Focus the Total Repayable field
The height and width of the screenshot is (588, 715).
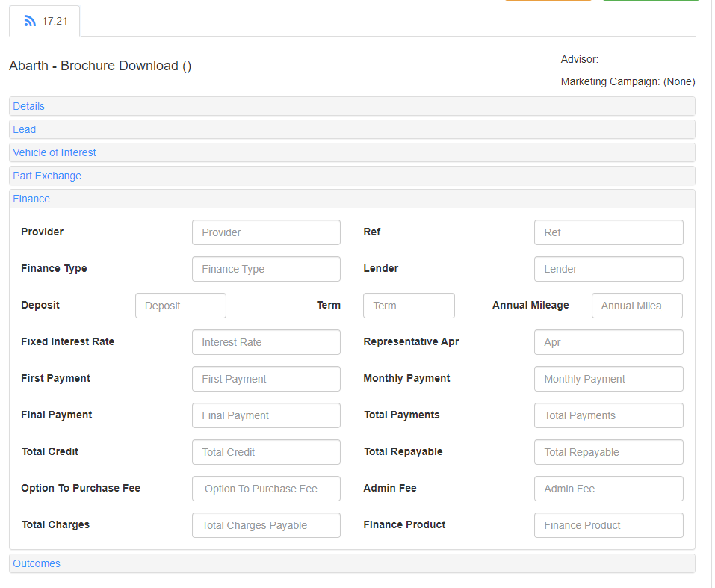(x=609, y=452)
